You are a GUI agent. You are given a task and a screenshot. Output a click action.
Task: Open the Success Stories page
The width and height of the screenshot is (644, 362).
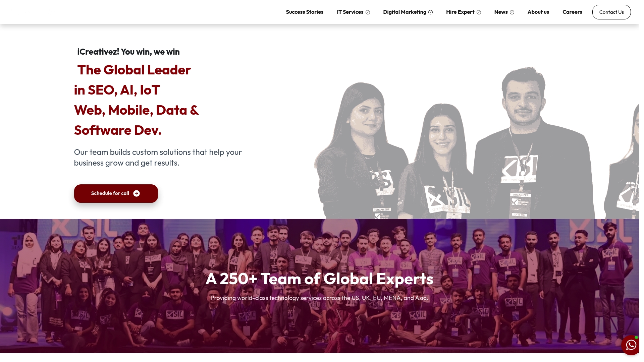coord(305,12)
